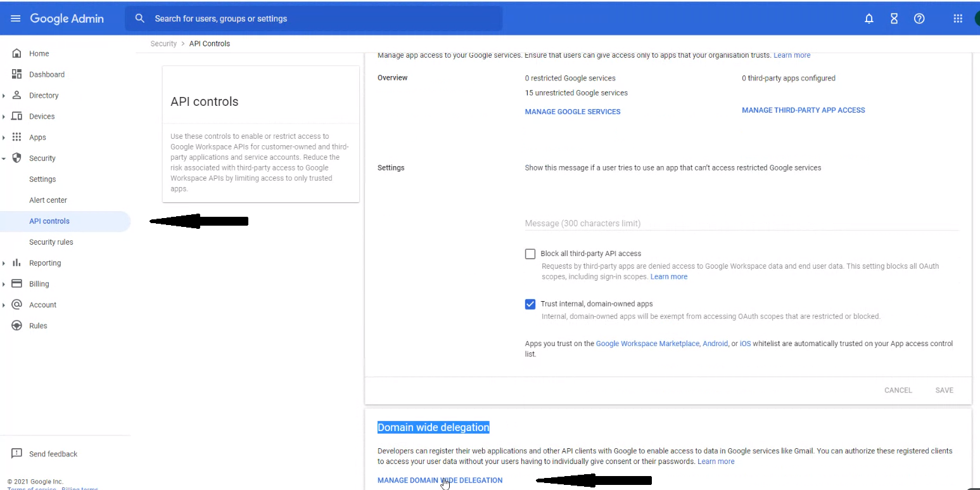This screenshot has width=980, height=490.
Task: Click the search magnifier icon
Action: click(140, 18)
